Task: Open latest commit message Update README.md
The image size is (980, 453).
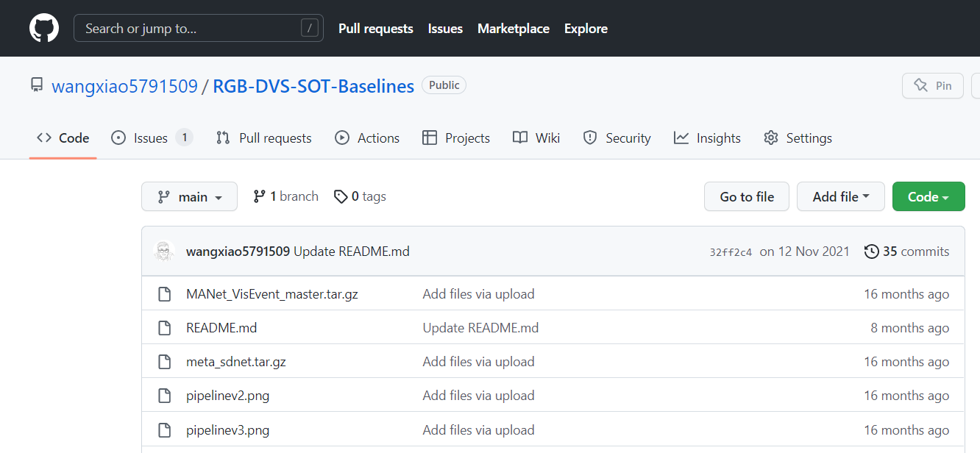Action: pos(352,252)
